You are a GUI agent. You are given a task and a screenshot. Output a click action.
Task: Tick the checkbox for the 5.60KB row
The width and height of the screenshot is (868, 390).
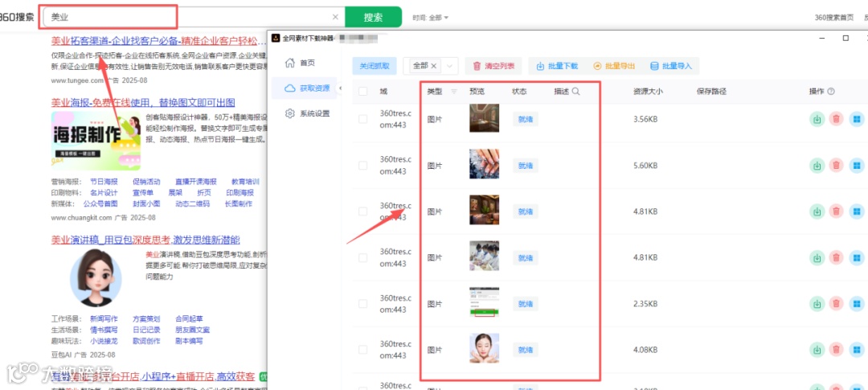[362, 166]
